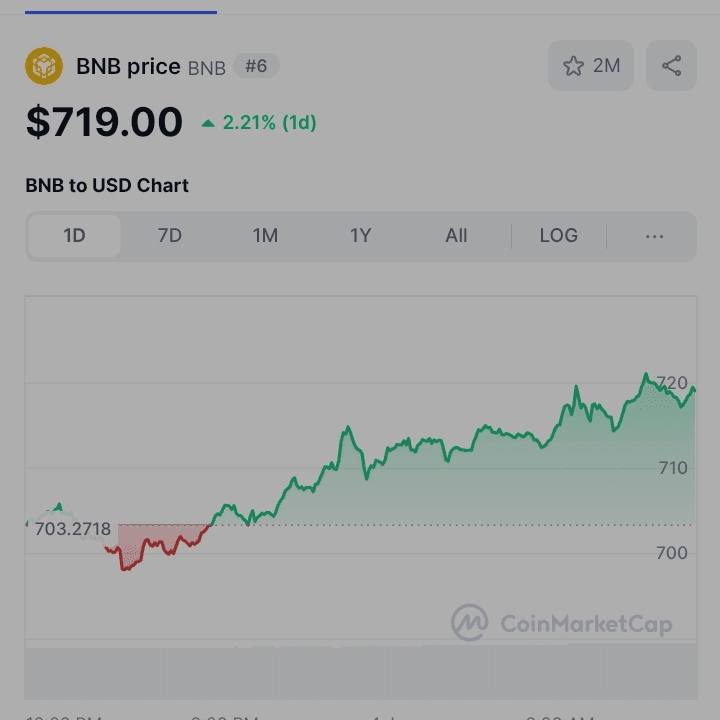Click the BNB coin logo

pos(44,66)
